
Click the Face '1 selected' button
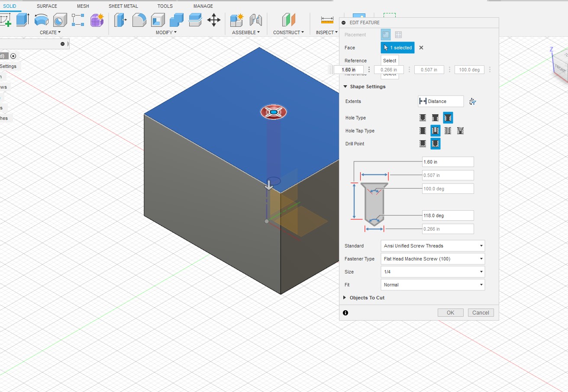(x=397, y=48)
